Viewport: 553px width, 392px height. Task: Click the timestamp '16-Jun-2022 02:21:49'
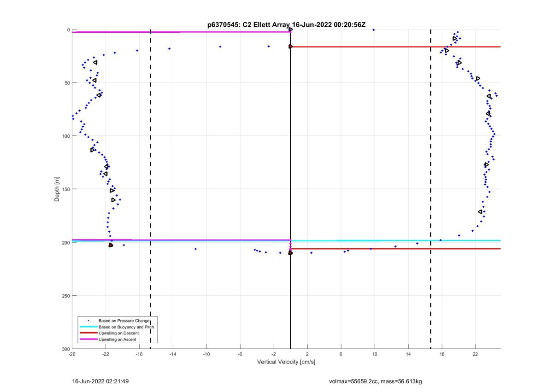(100, 382)
